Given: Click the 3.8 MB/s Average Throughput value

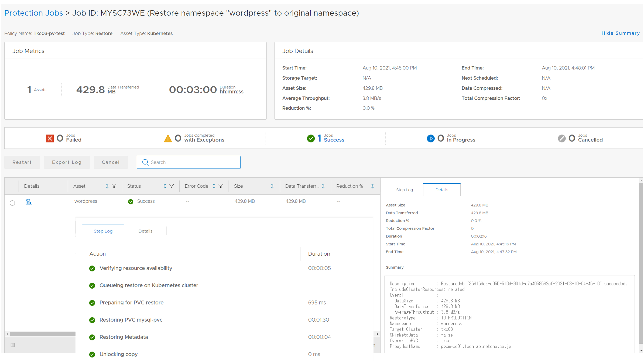Looking at the screenshot, I should click(x=372, y=98).
